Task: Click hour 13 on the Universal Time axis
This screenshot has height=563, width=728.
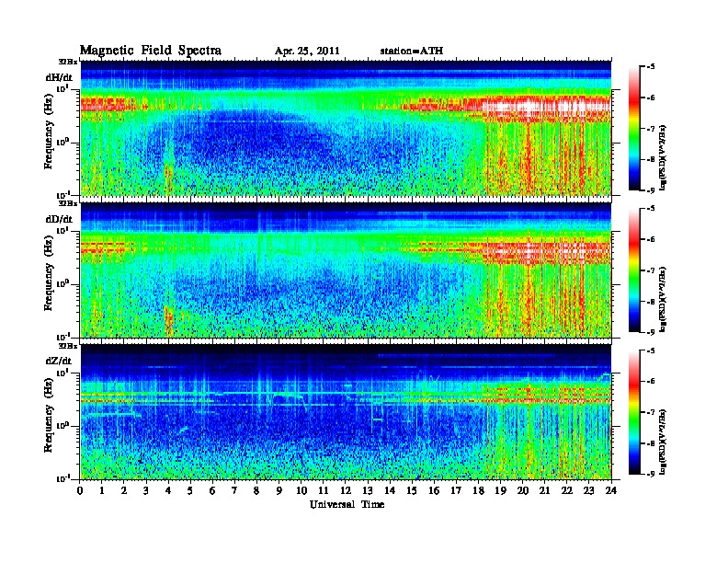Action: tap(368, 490)
